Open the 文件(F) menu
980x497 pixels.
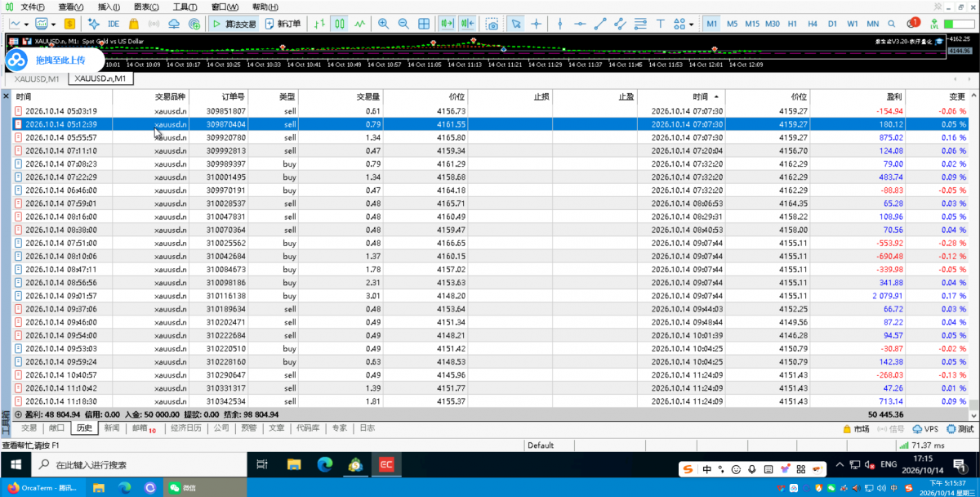pyautogui.click(x=33, y=7)
